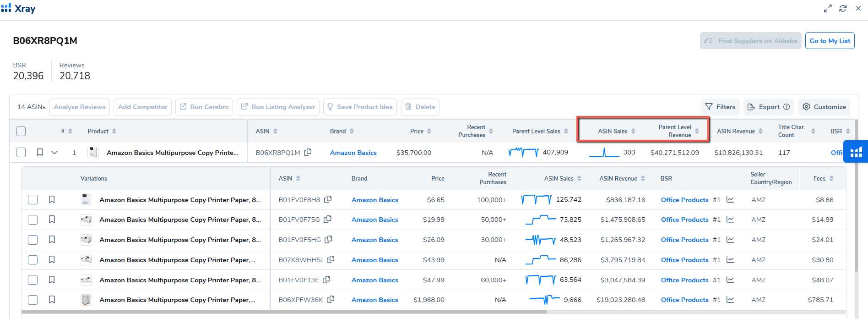Click Add Competitor button

tap(142, 107)
